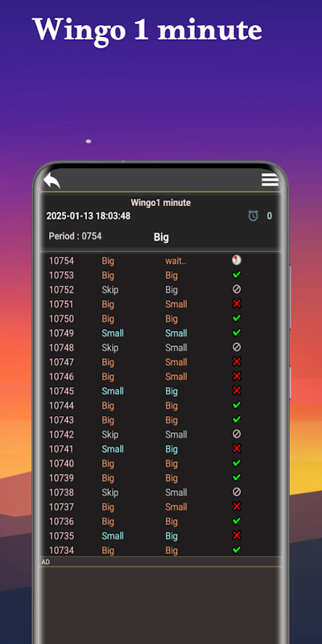Click the skip circle icon on row 10738

[x=237, y=492]
